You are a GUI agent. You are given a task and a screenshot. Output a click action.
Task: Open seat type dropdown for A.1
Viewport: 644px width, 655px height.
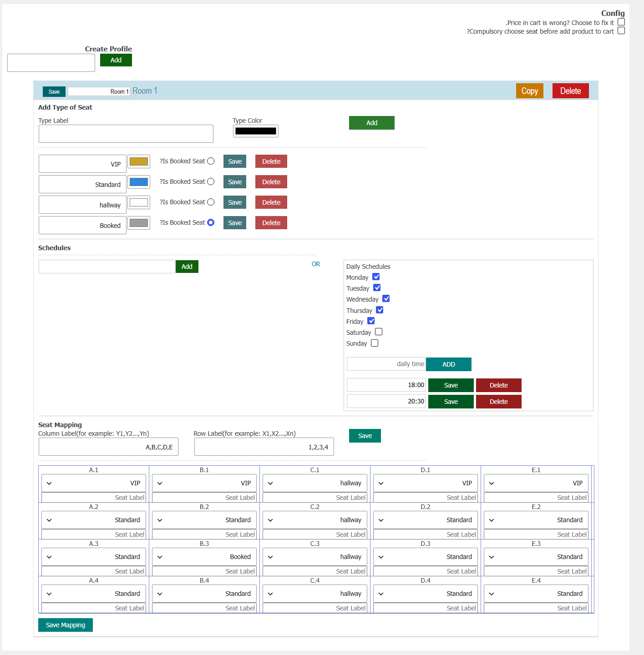94,483
